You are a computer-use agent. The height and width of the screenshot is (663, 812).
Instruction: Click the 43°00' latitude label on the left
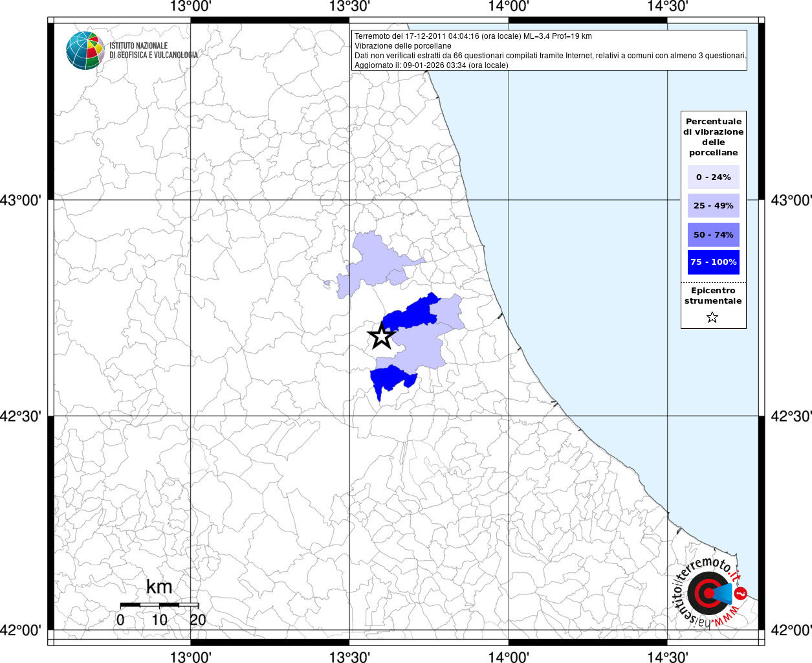pyautogui.click(x=24, y=200)
